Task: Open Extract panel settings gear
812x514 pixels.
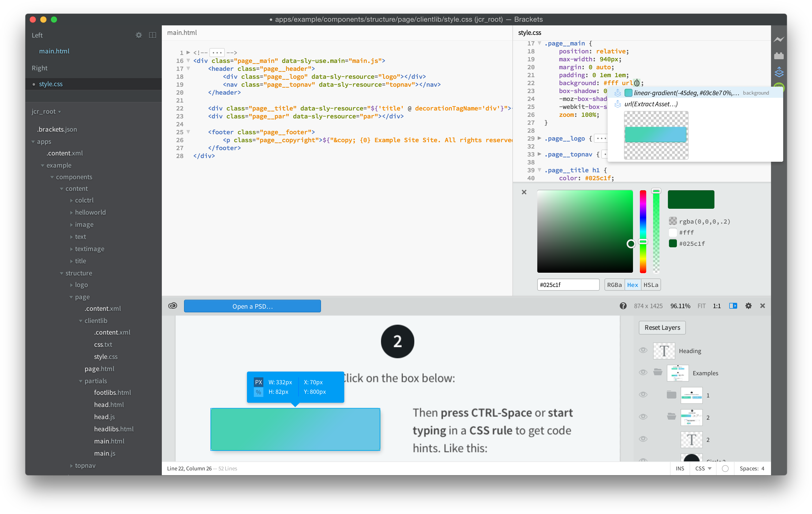Action: click(x=748, y=306)
